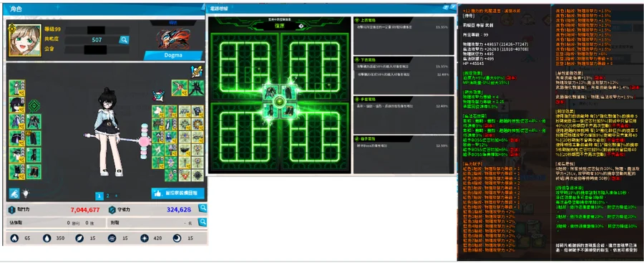
Task: Click the magnifier beside resonance value 507
Action: (x=124, y=40)
